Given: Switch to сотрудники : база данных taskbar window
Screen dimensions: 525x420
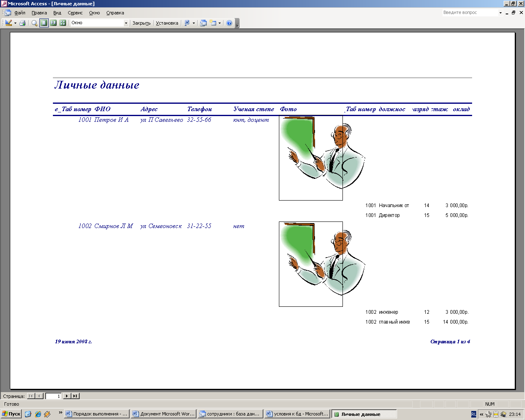Looking at the screenshot, I should [x=230, y=414].
